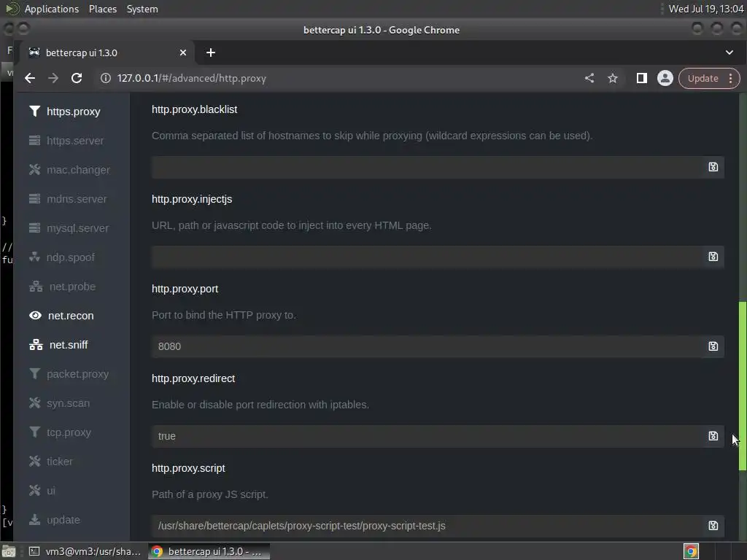This screenshot has height=560, width=747.
Task: Click the tcp.proxy filter icon
Action: pos(35,432)
